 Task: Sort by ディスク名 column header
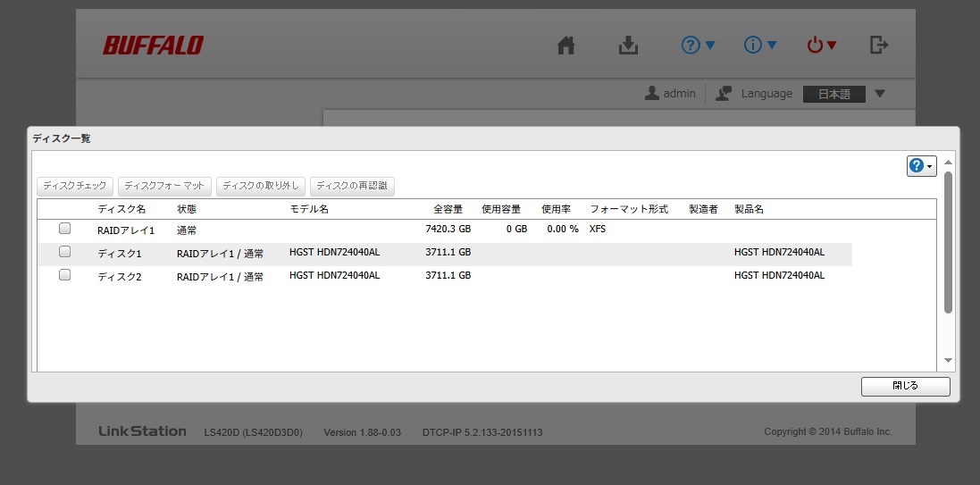click(121, 209)
